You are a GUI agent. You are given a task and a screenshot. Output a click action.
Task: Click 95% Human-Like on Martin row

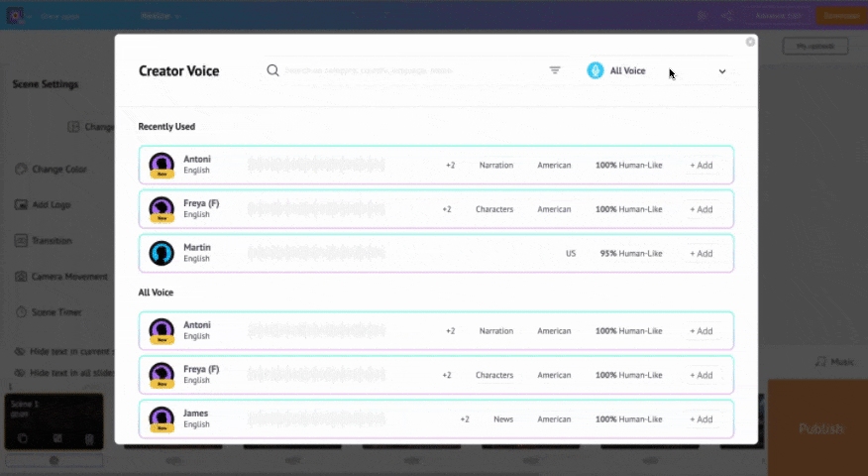pyautogui.click(x=631, y=253)
